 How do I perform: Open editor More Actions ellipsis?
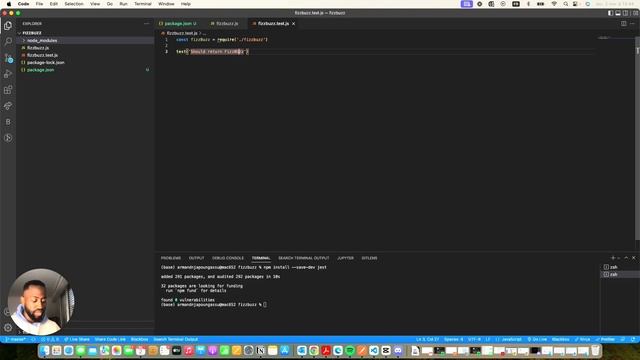click(632, 24)
